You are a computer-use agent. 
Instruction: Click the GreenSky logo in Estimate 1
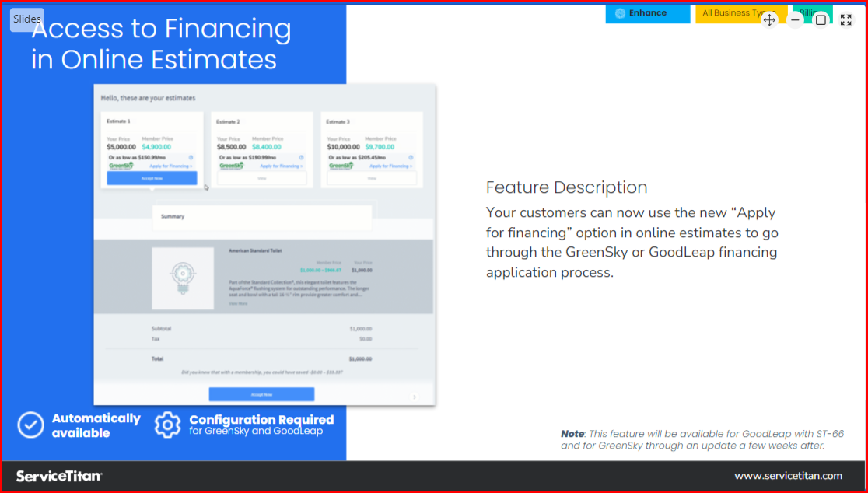(x=121, y=166)
